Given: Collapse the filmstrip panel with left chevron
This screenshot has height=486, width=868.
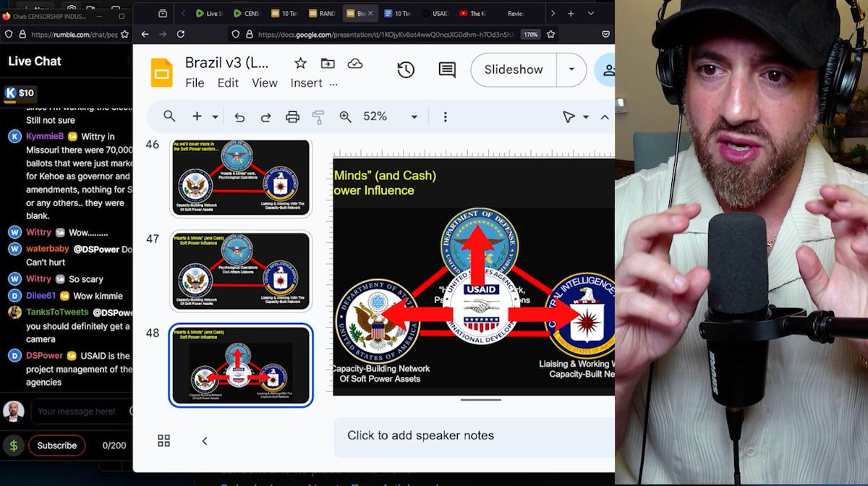Looking at the screenshot, I should click(x=205, y=440).
